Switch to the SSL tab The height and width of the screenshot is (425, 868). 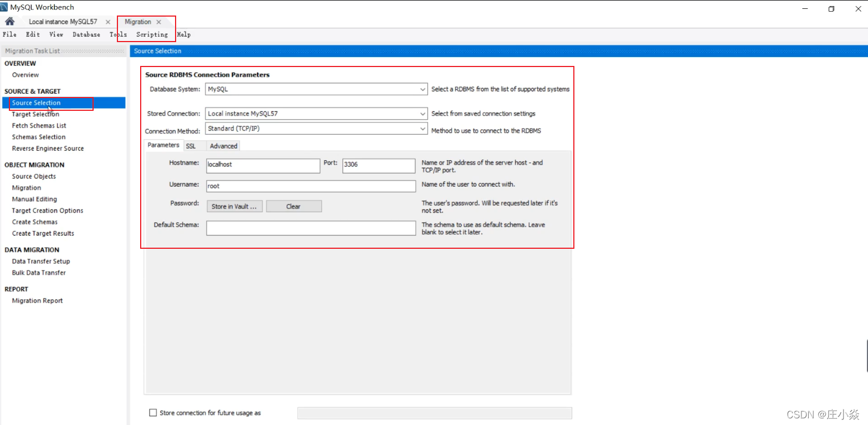tap(191, 146)
